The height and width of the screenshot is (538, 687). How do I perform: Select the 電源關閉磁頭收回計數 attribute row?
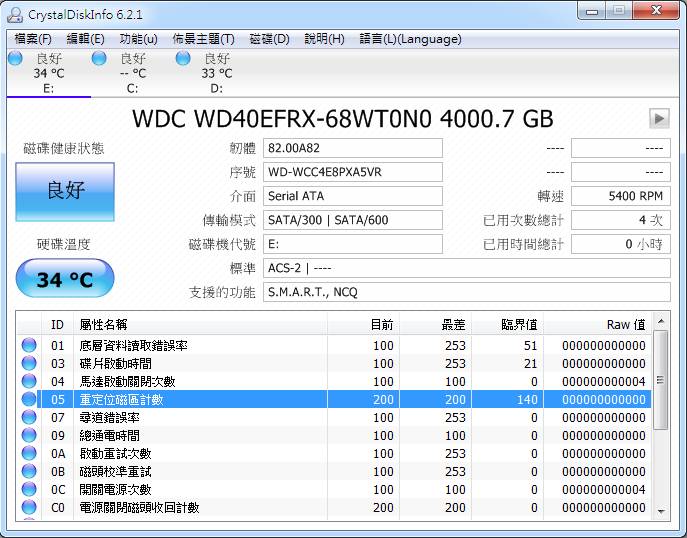tap(334, 507)
